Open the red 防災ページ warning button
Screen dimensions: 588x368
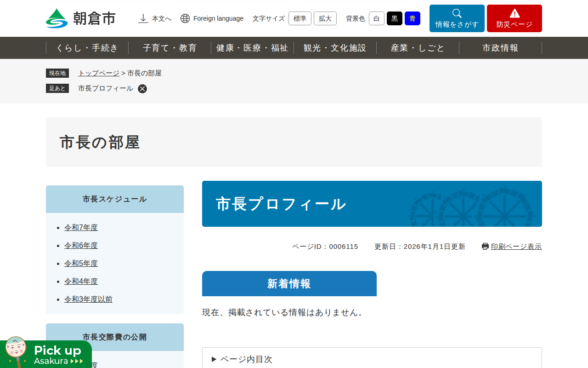tap(514, 18)
